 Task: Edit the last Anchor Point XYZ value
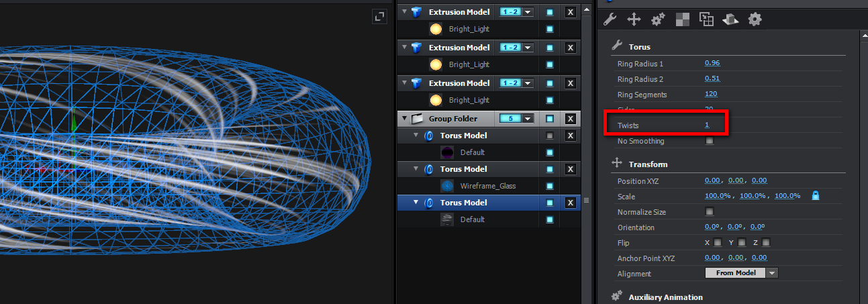[x=759, y=258]
